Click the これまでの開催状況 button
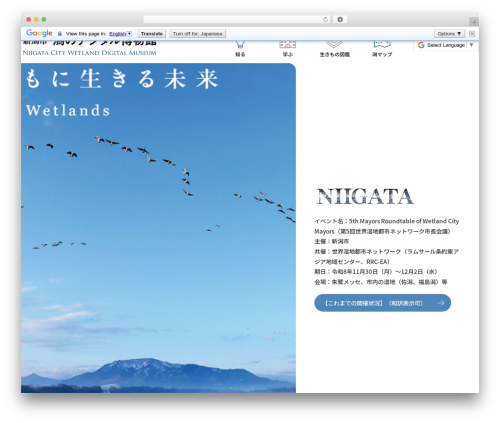This screenshot has height=423, width=500. tap(382, 303)
